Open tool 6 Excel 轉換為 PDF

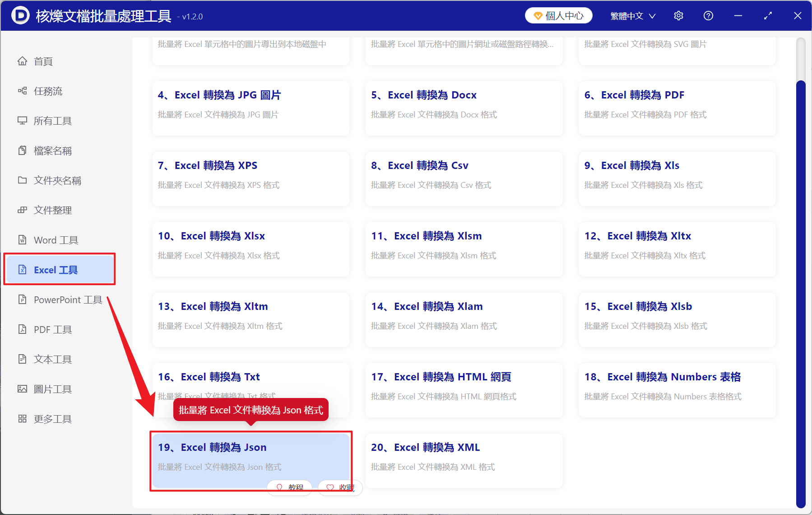(x=677, y=108)
